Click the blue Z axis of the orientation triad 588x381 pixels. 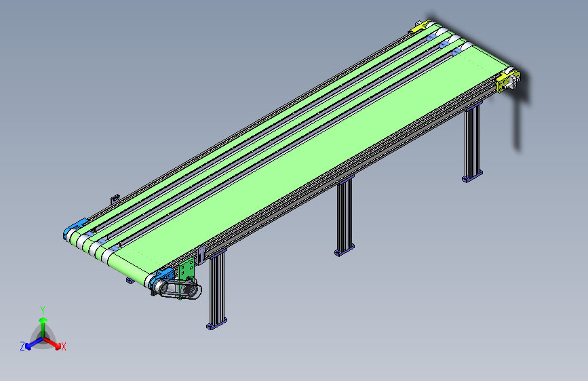point(35,343)
